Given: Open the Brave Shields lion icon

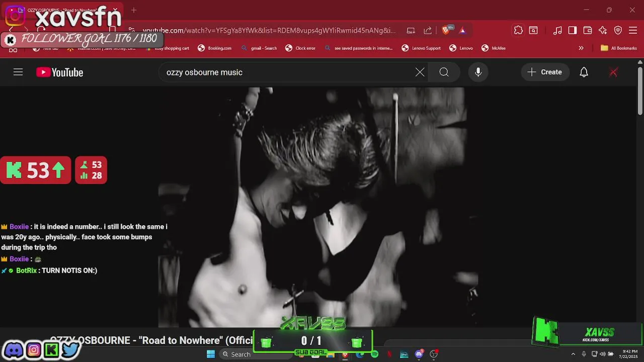Looking at the screenshot, I should coord(446,30).
